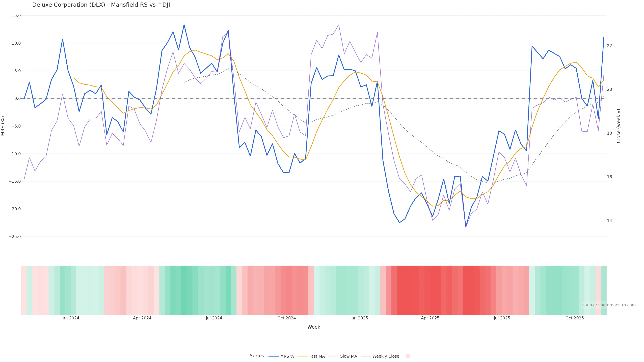The image size is (644, 362).
Task: Click the Jul 2025 x-axis tick label
Action: tap(502, 318)
